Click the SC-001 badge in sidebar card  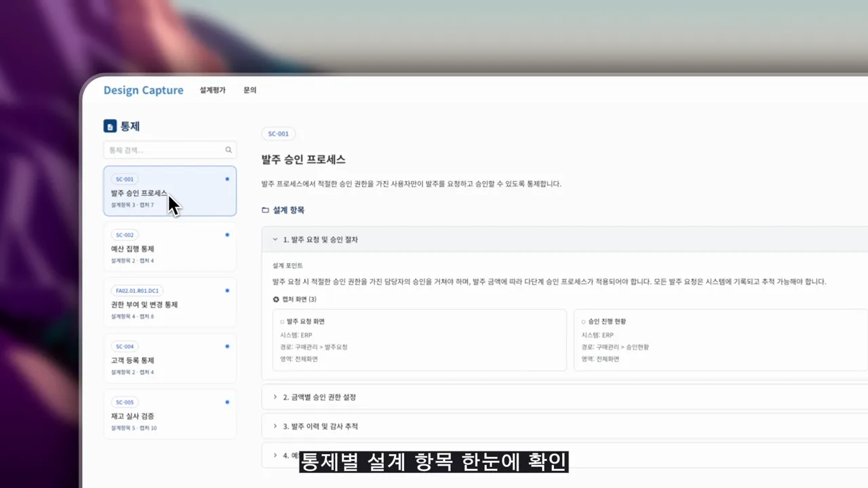coord(125,180)
